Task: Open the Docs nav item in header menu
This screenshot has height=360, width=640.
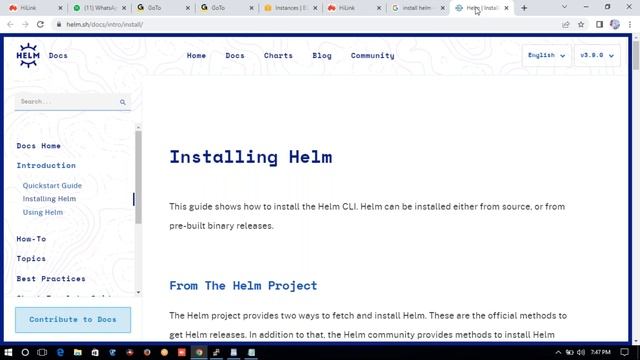Action: [x=235, y=56]
